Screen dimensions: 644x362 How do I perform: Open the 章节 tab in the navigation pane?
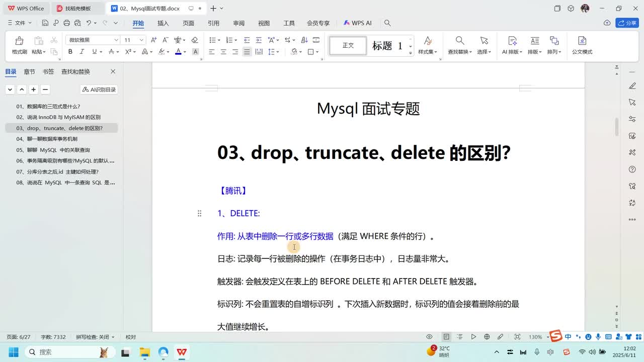click(30, 72)
